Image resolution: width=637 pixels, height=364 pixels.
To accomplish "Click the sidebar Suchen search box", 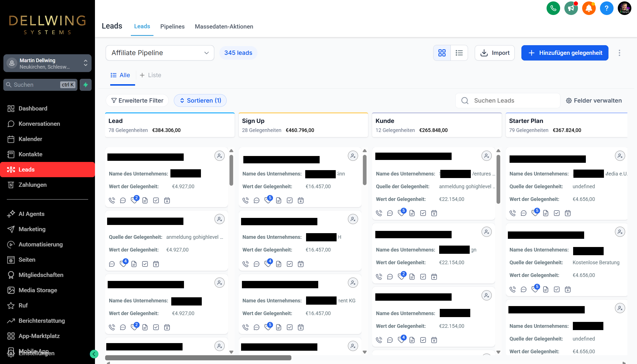I will click(x=40, y=85).
